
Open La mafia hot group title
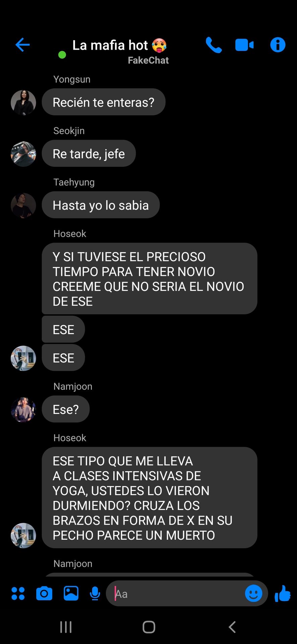point(120,45)
